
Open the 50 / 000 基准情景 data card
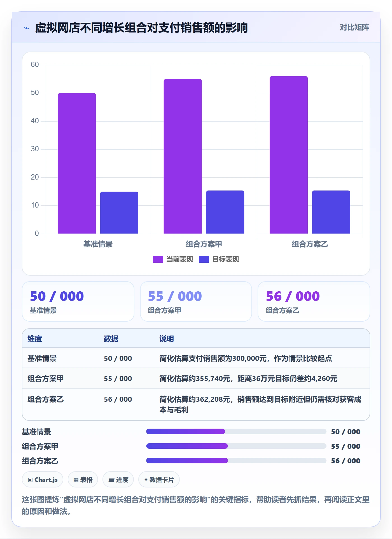coord(78,301)
